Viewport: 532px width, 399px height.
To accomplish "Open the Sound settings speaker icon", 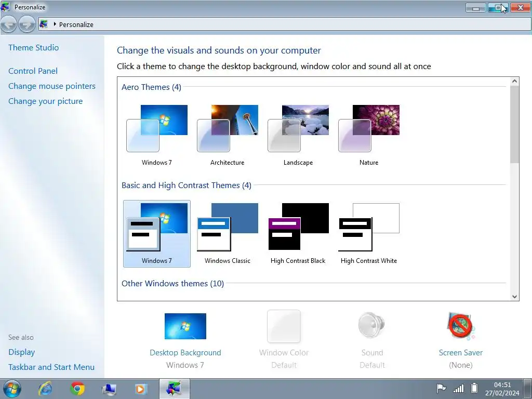I will [x=372, y=326].
